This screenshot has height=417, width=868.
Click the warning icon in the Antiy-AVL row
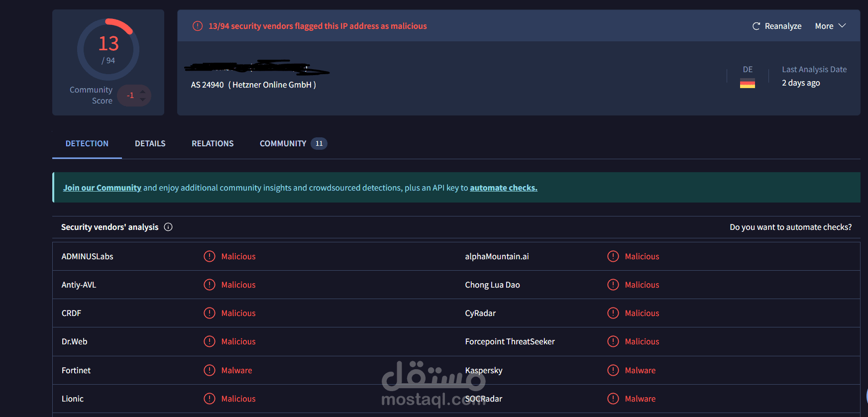[210, 285]
